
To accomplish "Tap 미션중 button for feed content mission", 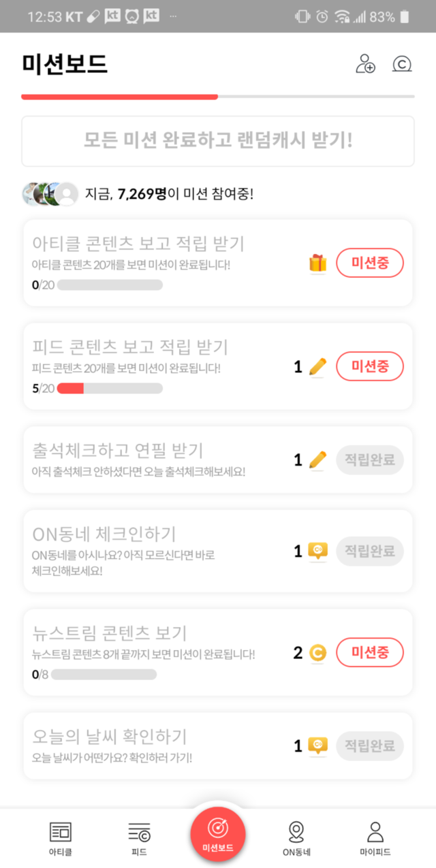I will [370, 366].
